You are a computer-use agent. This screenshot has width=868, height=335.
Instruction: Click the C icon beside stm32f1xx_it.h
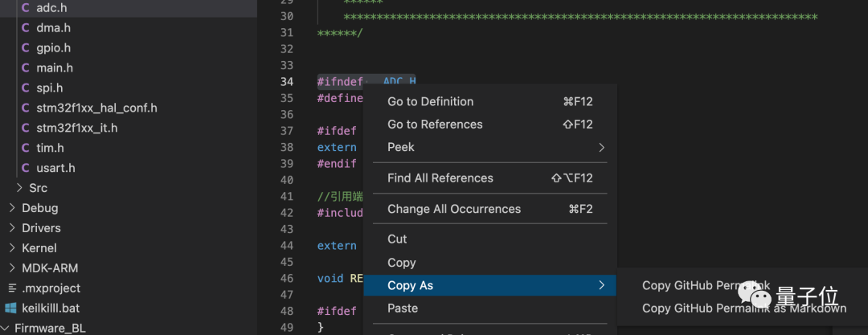tap(25, 128)
